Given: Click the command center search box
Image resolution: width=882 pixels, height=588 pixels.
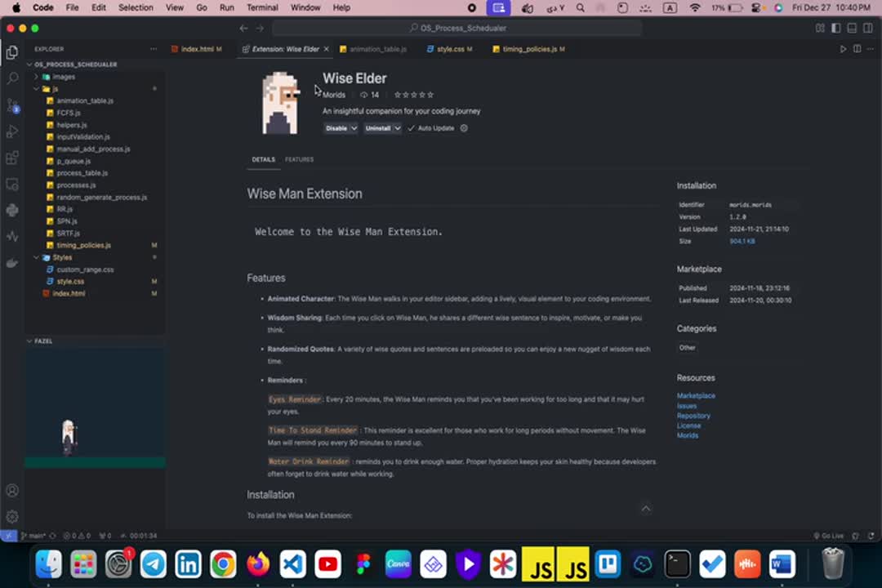Looking at the screenshot, I should (x=457, y=28).
